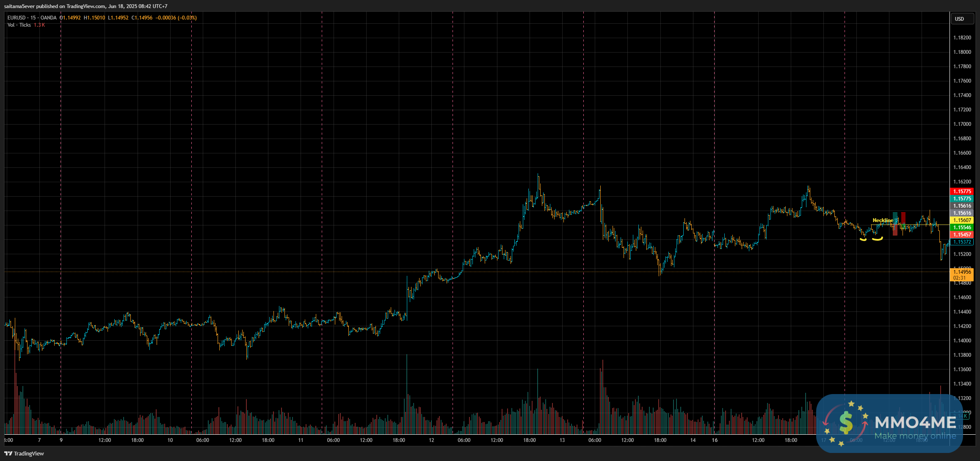Click the EURUSD · 15 · OANDA symbol legend
The height and width of the screenshot is (461, 980).
coord(32,18)
